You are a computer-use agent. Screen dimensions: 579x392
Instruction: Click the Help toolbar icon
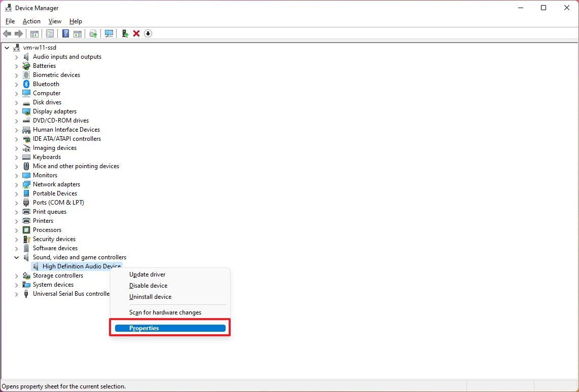[x=65, y=33]
